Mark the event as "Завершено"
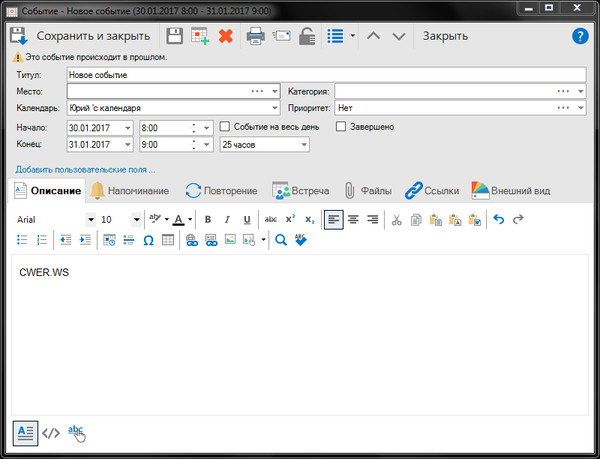 click(x=341, y=127)
